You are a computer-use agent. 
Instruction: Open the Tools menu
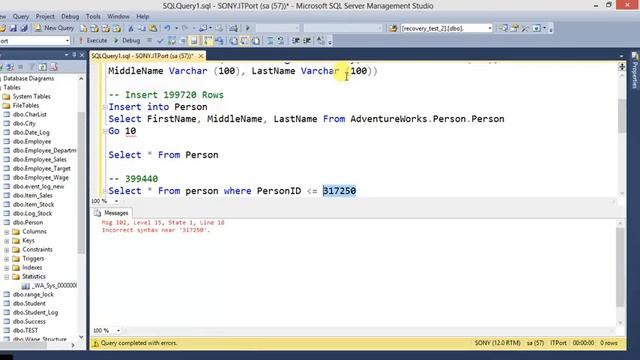click(93, 16)
